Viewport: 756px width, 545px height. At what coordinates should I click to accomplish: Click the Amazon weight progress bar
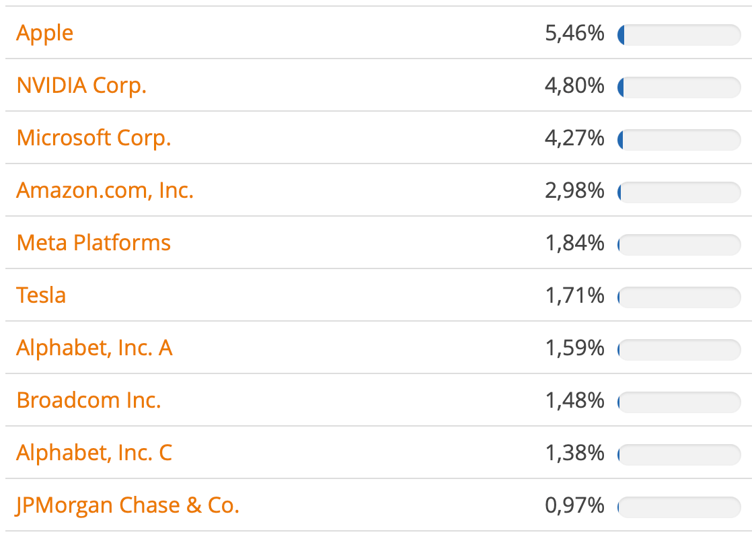pyautogui.click(x=679, y=192)
